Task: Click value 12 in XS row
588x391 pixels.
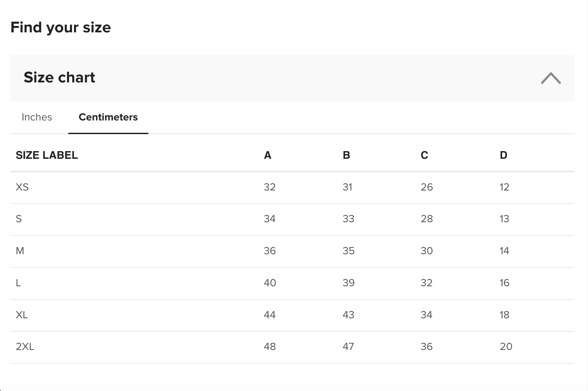Action: pos(504,187)
